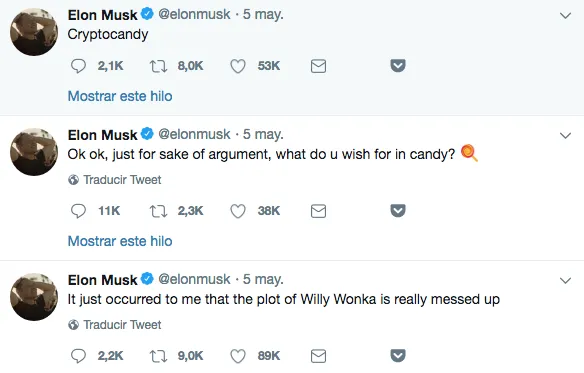Reply to the candy wish tweet
The image size is (584, 373).
tap(78, 211)
